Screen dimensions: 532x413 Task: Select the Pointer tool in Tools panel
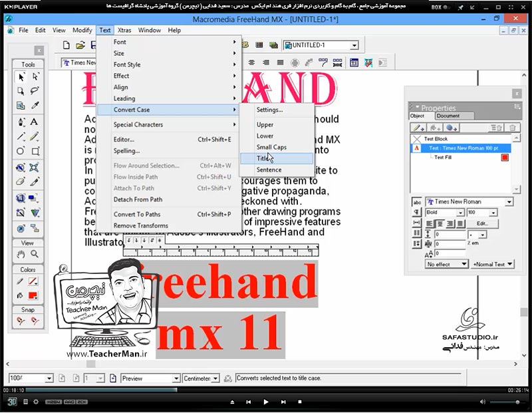tap(21, 77)
